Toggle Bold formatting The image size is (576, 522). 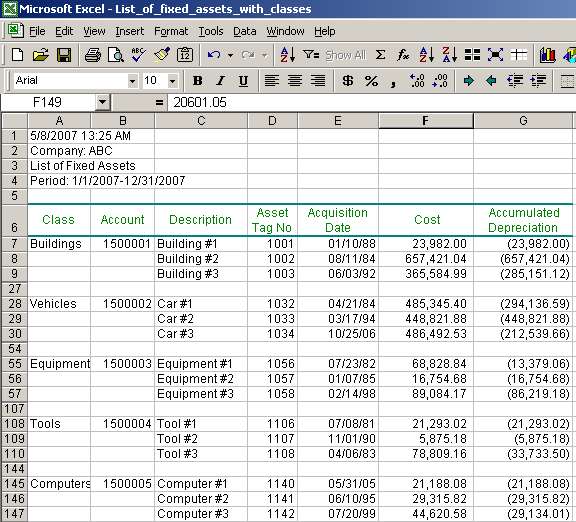tap(198, 80)
